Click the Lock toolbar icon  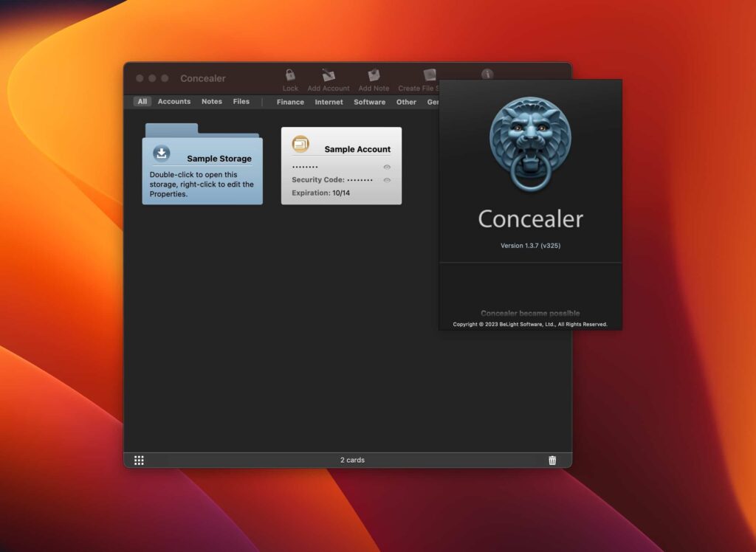(x=290, y=76)
